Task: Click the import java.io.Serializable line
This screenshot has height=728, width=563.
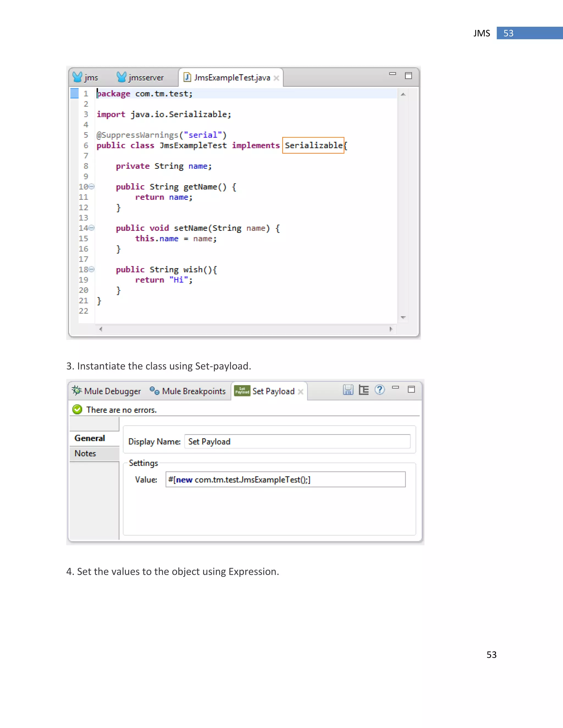Action: pyautogui.click(x=164, y=114)
